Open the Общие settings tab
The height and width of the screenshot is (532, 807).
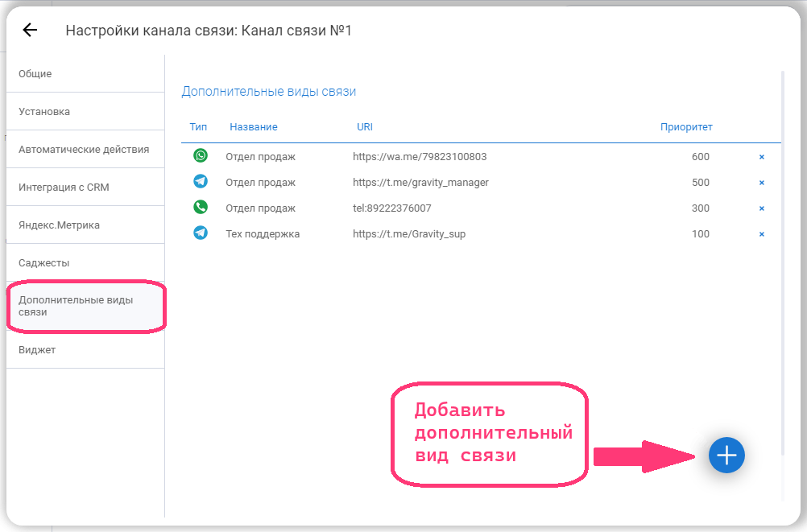pyautogui.click(x=35, y=74)
